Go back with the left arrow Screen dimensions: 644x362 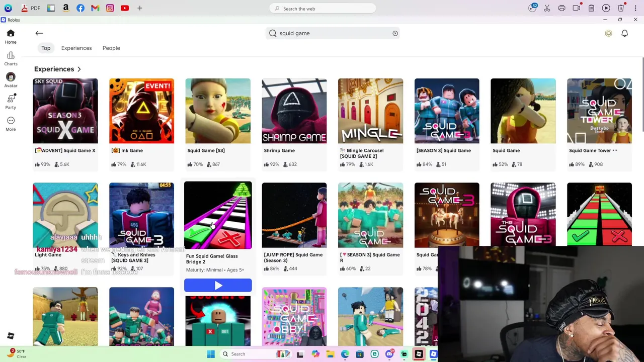coord(39,33)
